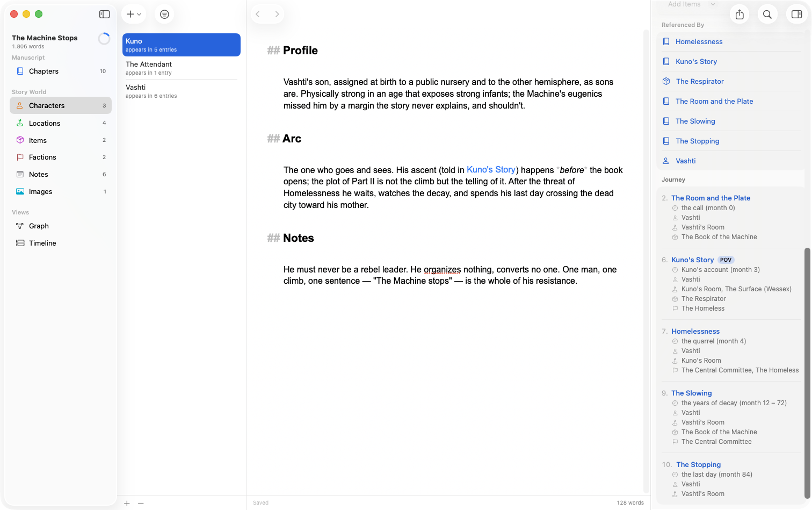Open the Items section
Screen dimensions: 812x510
61,140
